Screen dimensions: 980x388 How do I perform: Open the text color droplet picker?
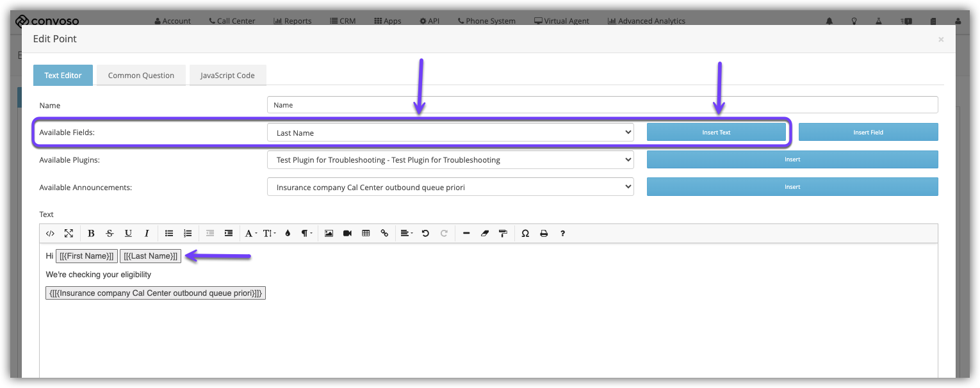pyautogui.click(x=288, y=234)
